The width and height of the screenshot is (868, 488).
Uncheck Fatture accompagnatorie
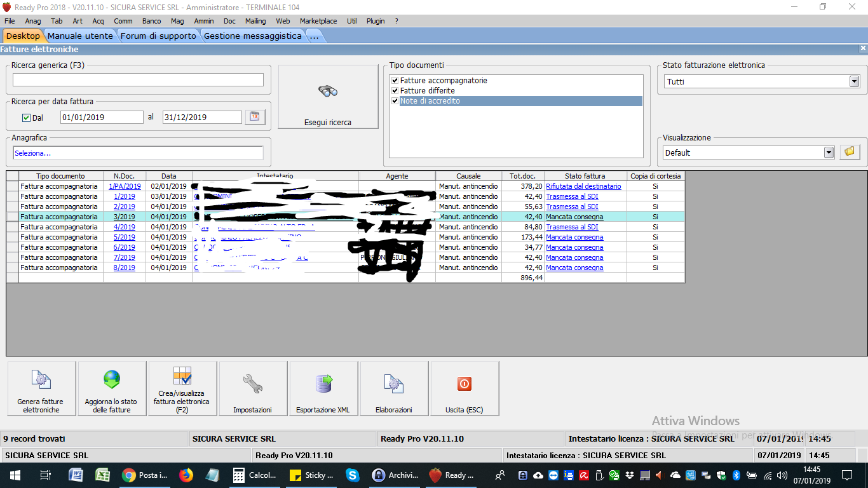395,81
